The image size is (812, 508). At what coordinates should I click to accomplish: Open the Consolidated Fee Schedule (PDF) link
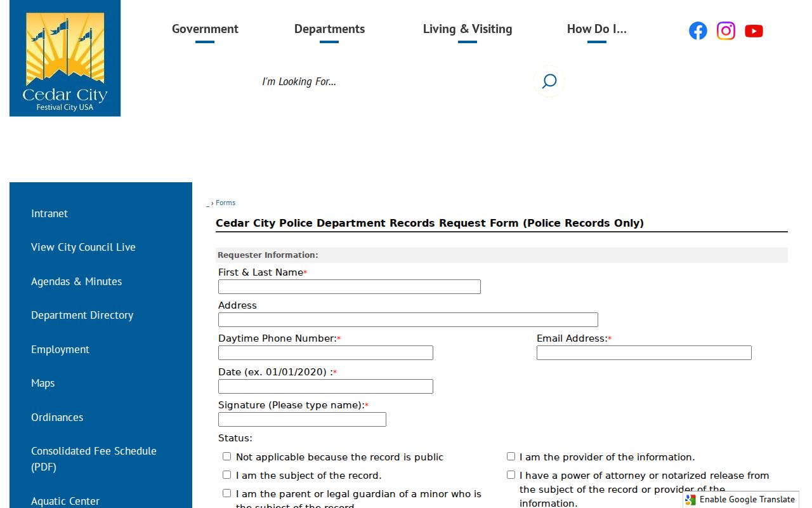(94, 458)
